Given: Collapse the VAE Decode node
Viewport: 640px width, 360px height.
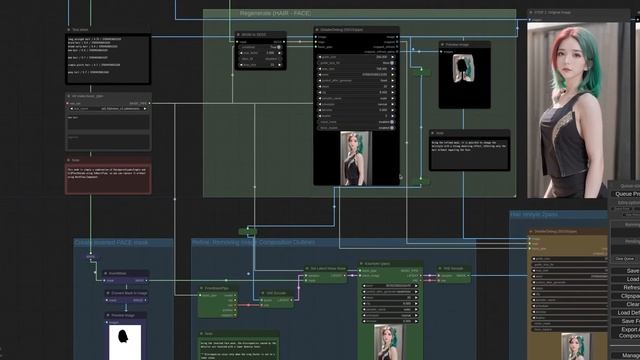Looking at the screenshot, I should (x=440, y=269).
